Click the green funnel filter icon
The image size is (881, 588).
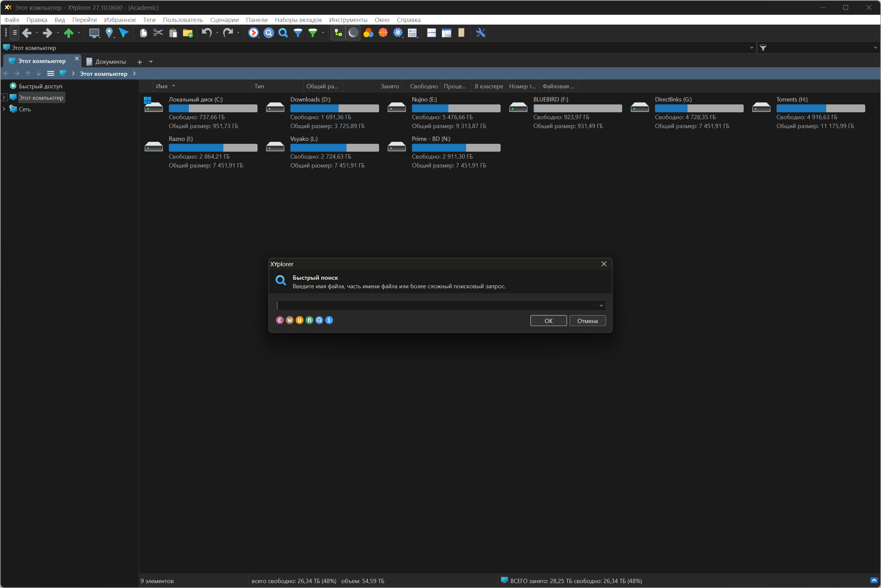312,33
